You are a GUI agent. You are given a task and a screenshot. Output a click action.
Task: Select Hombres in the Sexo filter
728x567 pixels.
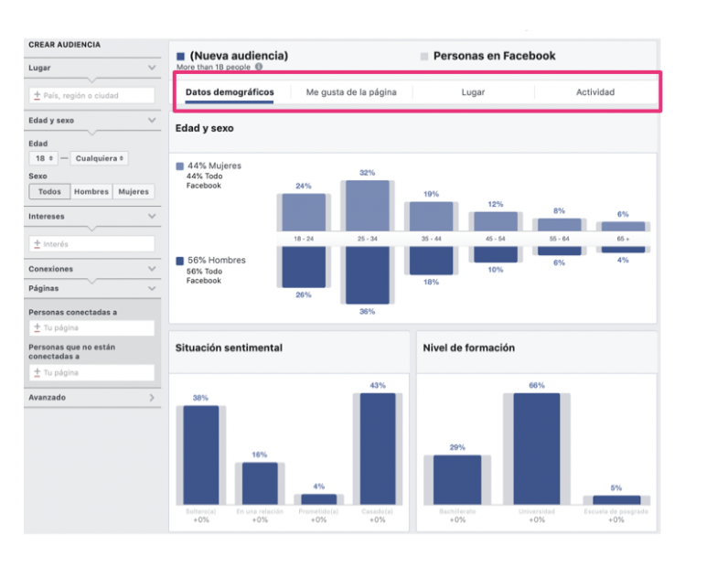coord(91,192)
